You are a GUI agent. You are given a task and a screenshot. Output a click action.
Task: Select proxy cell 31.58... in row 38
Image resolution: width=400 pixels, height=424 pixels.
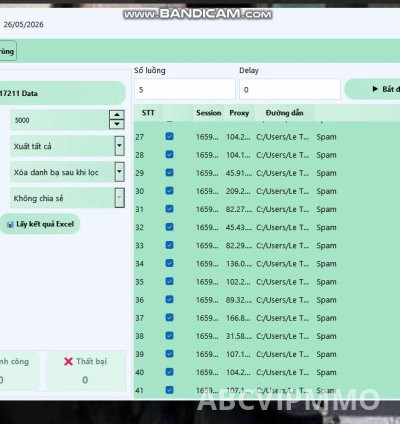(x=239, y=336)
